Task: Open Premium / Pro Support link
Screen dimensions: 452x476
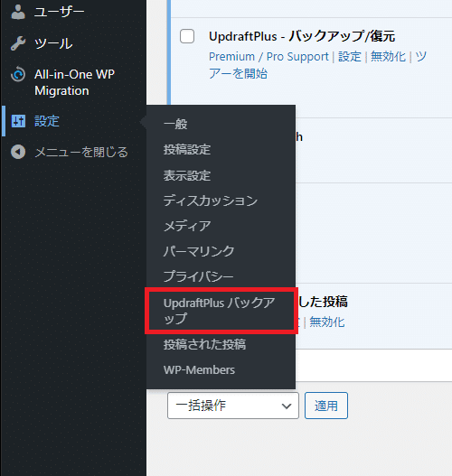Action: 268,57
